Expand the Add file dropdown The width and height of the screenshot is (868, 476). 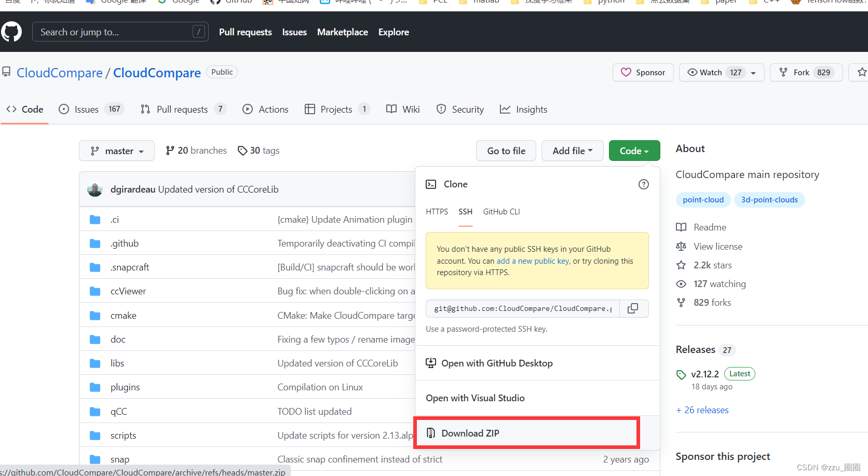click(x=572, y=151)
